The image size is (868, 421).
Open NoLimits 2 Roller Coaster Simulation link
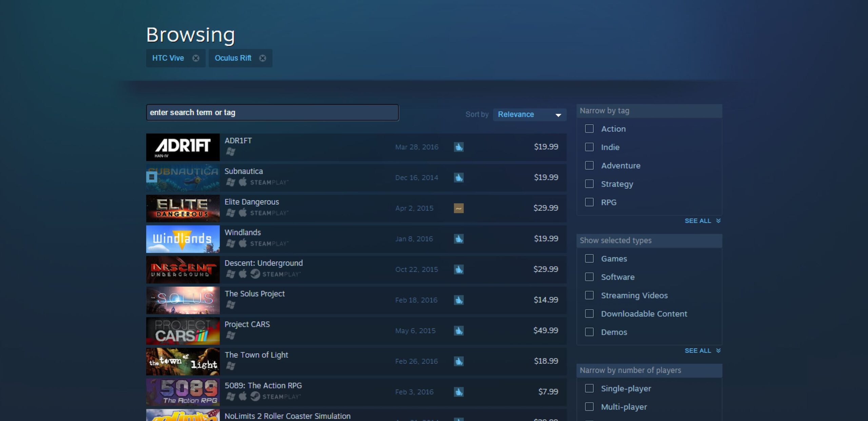[288, 416]
